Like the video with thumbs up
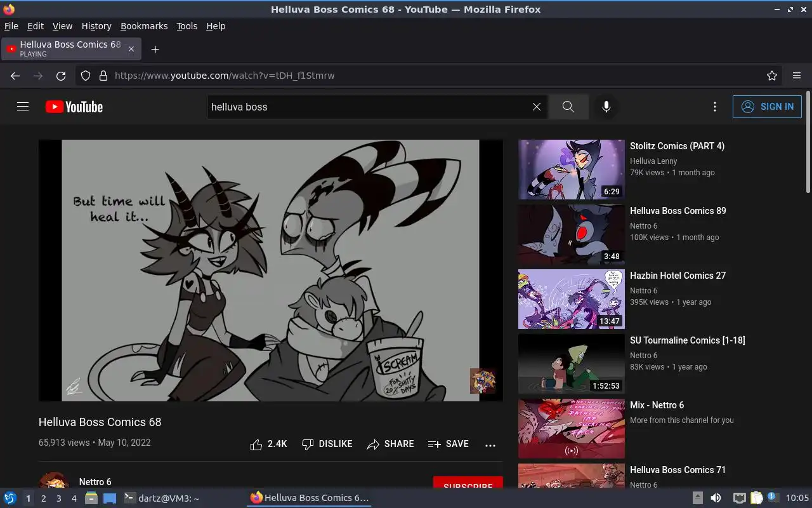Image resolution: width=812 pixels, height=508 pixels. pos(268,444)
